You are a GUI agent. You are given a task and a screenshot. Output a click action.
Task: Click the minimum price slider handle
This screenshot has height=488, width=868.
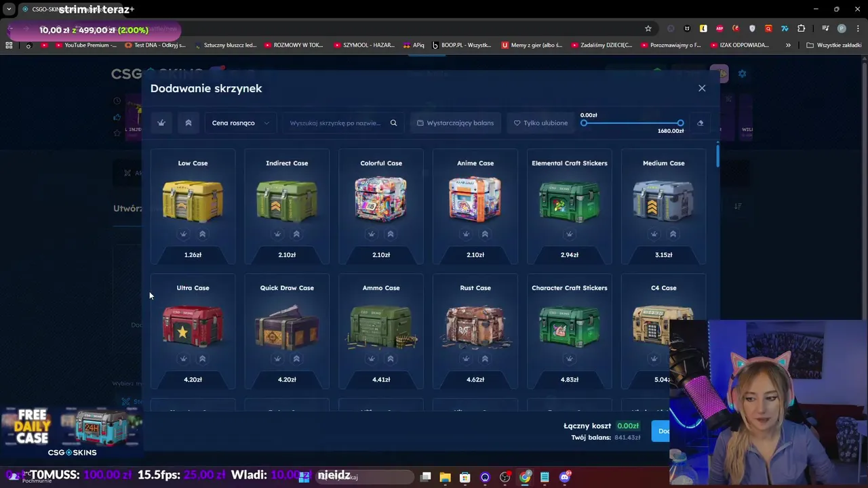584,123
